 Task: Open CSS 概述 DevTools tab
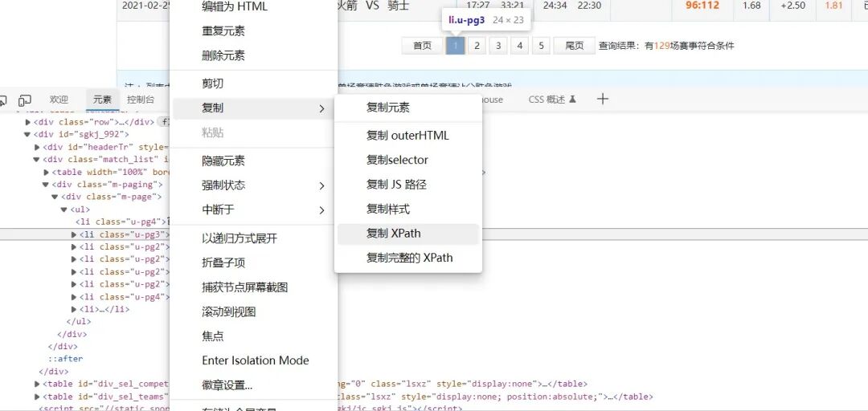(552, 100)
